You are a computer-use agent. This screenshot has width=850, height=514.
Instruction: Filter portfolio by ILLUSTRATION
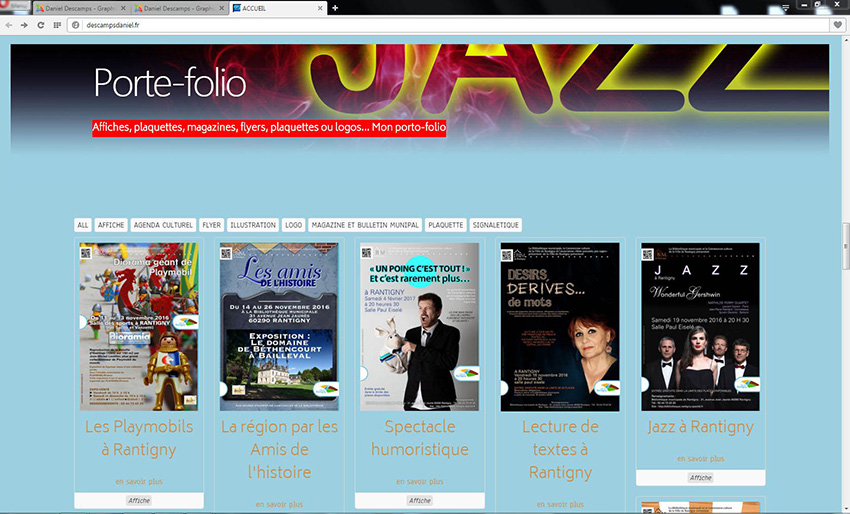(x=253, y=225)
